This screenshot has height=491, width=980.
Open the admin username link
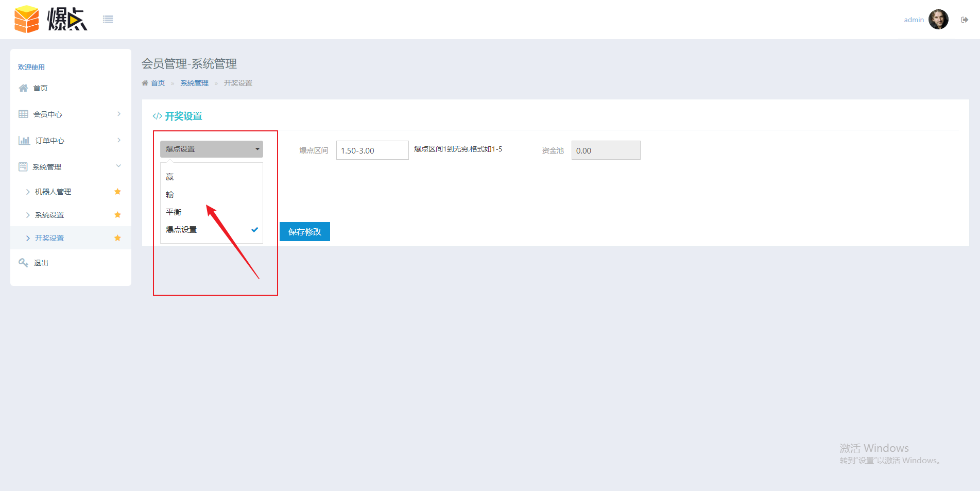(x=914, y=20)
